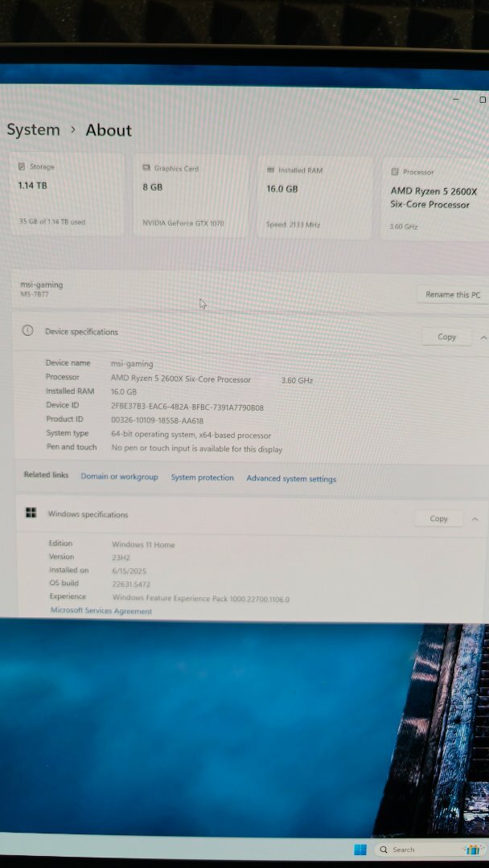Click the Windows specifications logo icon
Viewport: 489px width, 868px height.
point(31,513)
